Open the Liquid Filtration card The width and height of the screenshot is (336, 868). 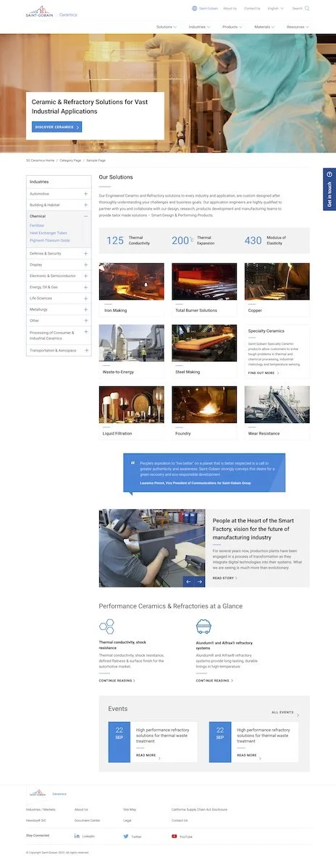(x=132, y=413)
